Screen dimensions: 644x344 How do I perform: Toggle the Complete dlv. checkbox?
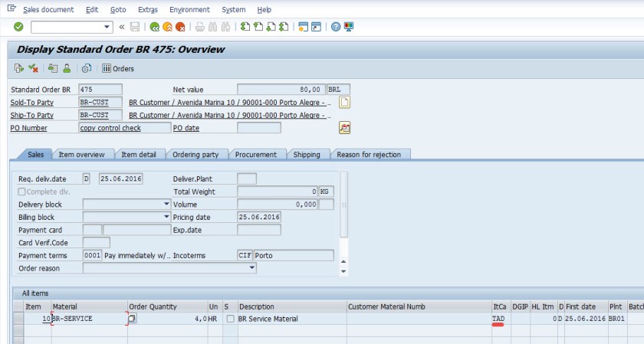coord(21,192)
